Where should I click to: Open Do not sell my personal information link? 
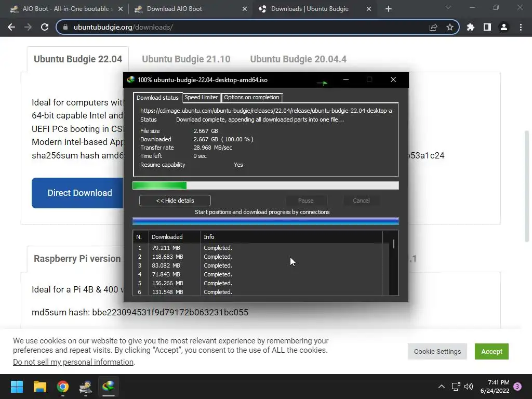(x=73, y=362)
